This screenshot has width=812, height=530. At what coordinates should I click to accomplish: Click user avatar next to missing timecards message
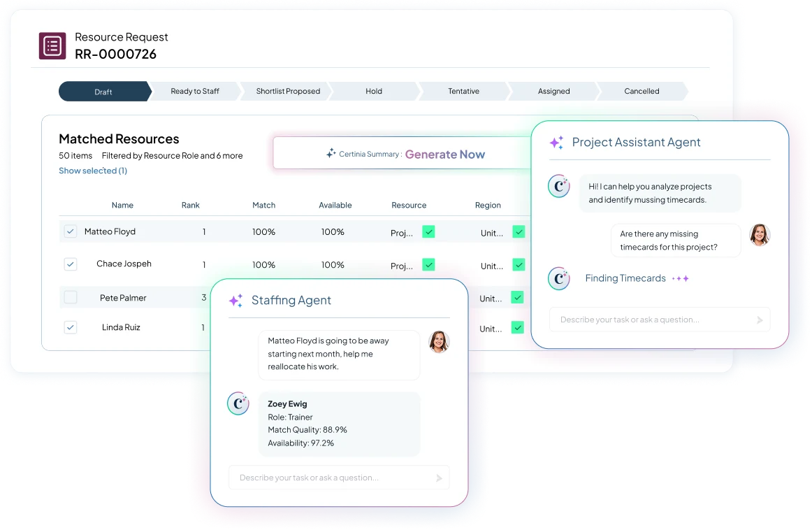(759, 235)
